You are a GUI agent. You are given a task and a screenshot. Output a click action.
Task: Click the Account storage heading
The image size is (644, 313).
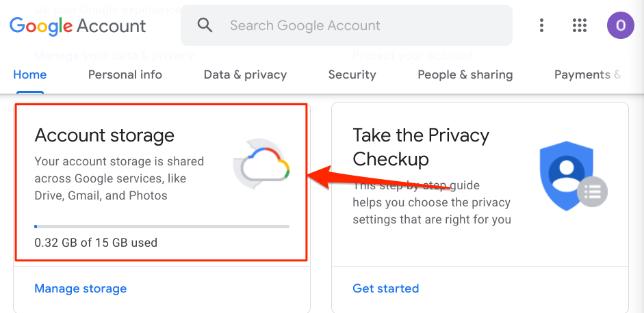pyautogui.click(x=105, y=135)
